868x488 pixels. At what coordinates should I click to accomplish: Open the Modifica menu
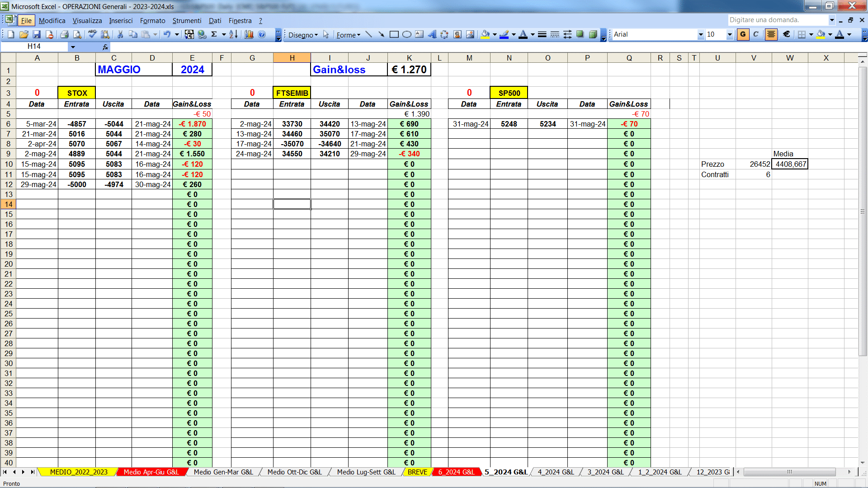[x=52, y=20]
